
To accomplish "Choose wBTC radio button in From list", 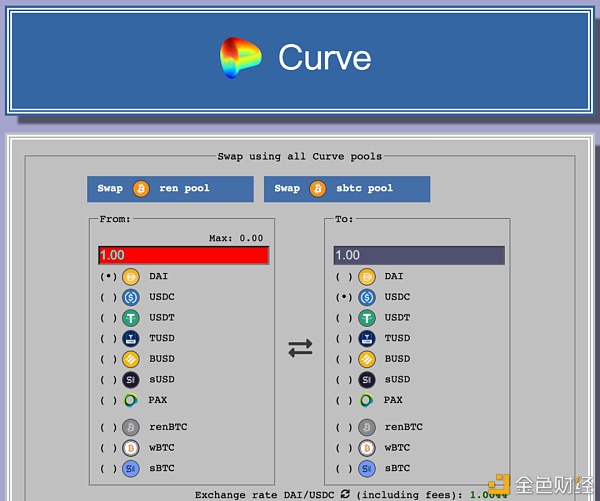I will click(107, 448).
